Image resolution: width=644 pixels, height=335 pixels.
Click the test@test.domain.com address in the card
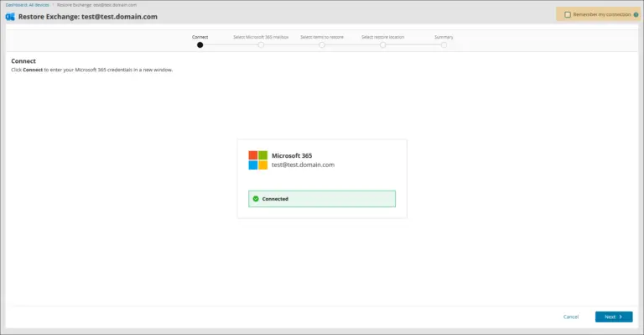click(x=303, y=165)
